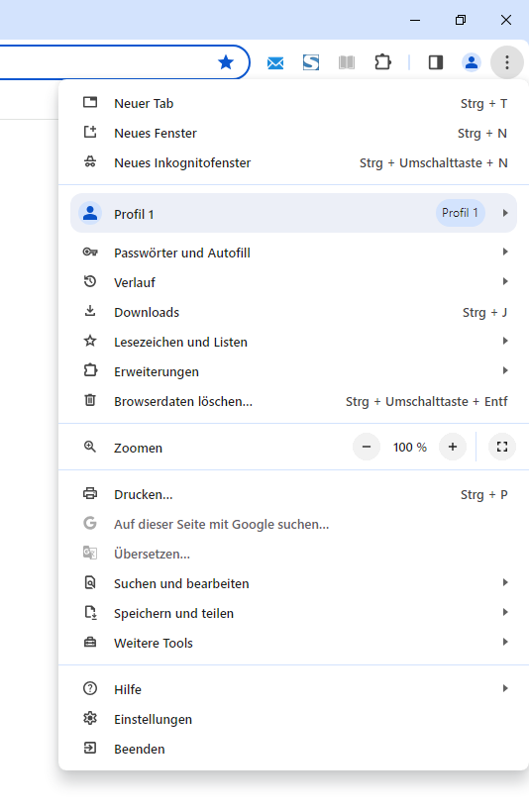
Task: Click the Profil 1 badge chip
Action: click(460, 213)
